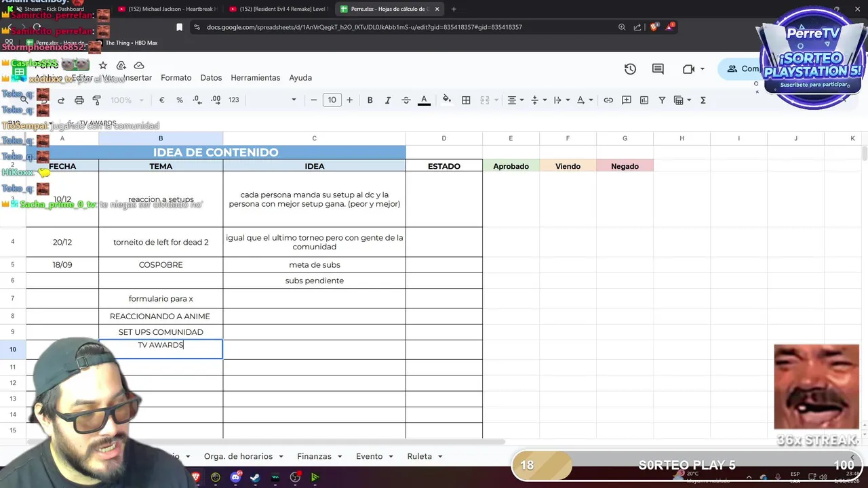868x488 pixels.
Task: Open the fill color bucket
Action: coord(446,100)
